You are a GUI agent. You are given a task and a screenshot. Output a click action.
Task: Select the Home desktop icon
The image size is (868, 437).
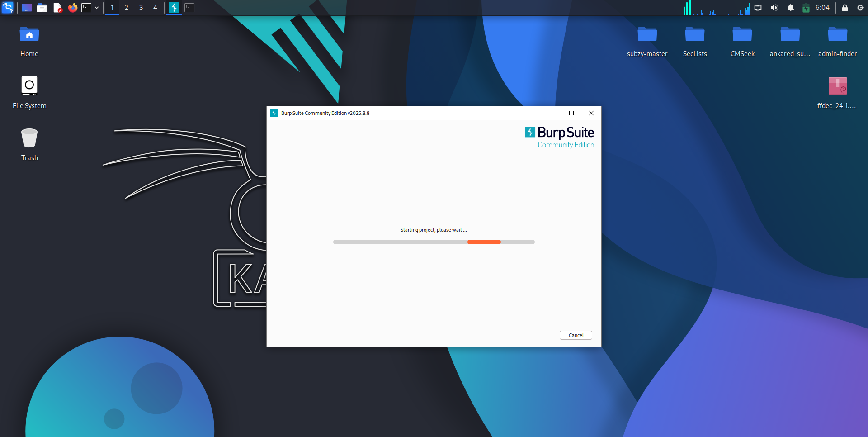pos(29,42)
